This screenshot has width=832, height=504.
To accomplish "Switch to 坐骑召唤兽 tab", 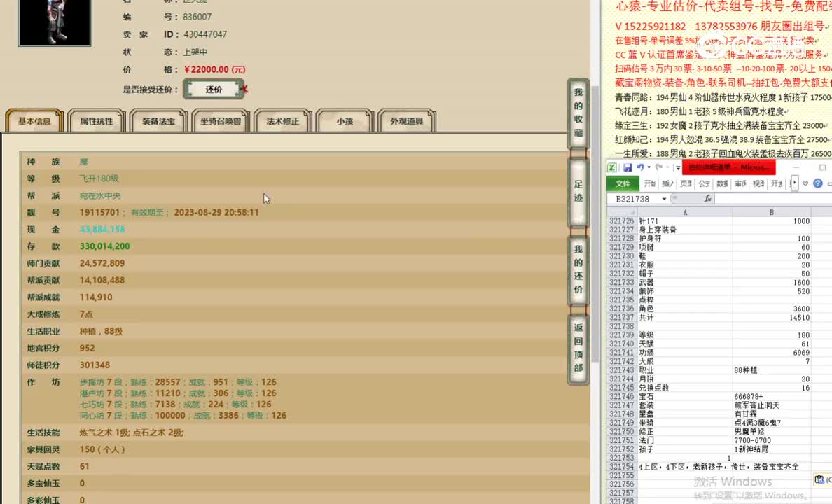I will pyautogui.click(x=221, y=121).
